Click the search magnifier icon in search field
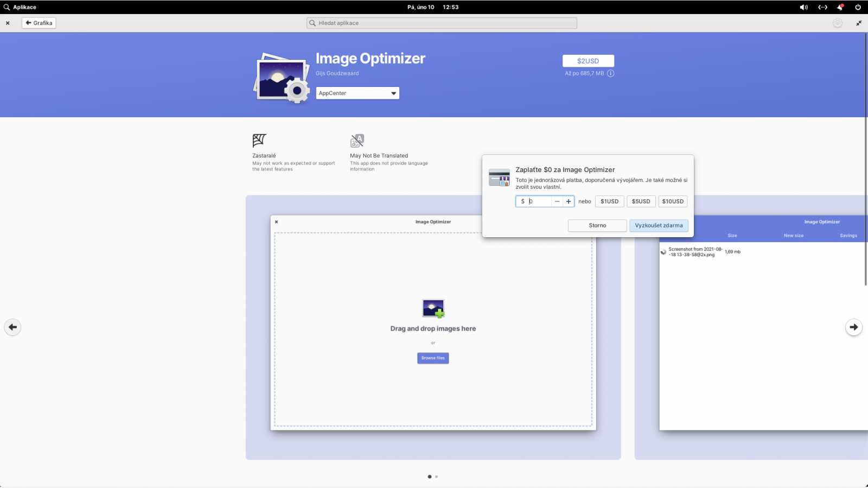The image size is (868, 488). [312, 23]
